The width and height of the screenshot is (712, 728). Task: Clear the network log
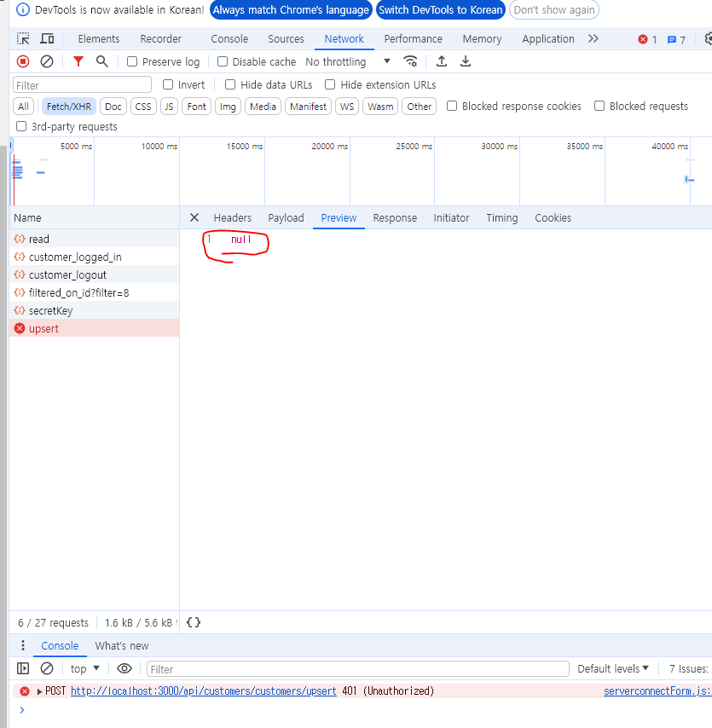(x=47, y=61)
